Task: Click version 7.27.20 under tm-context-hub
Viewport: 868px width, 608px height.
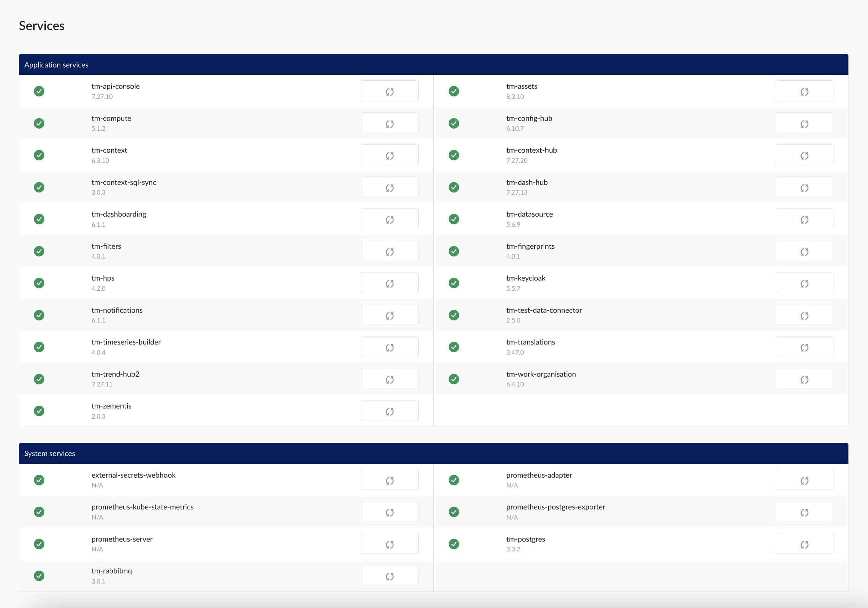Action: 516,160
